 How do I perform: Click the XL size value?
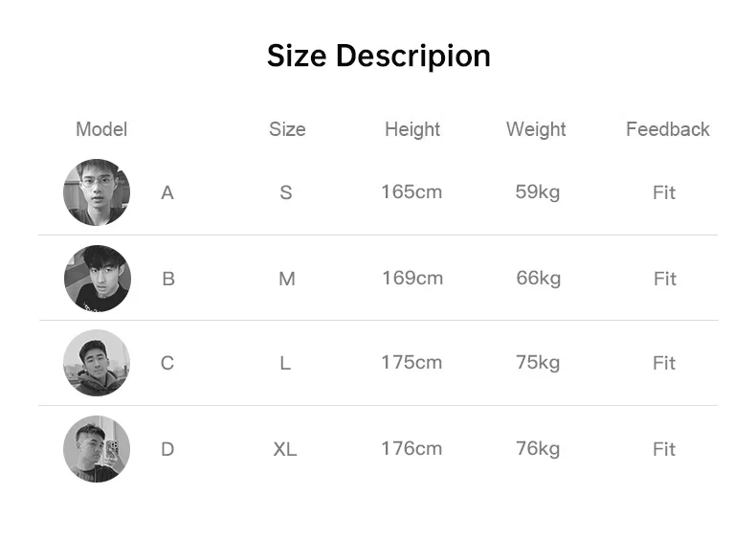coord(285,449)
